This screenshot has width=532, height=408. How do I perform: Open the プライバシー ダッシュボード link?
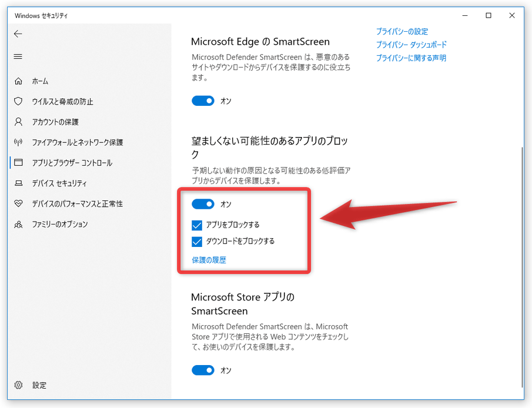click(411, 45)
